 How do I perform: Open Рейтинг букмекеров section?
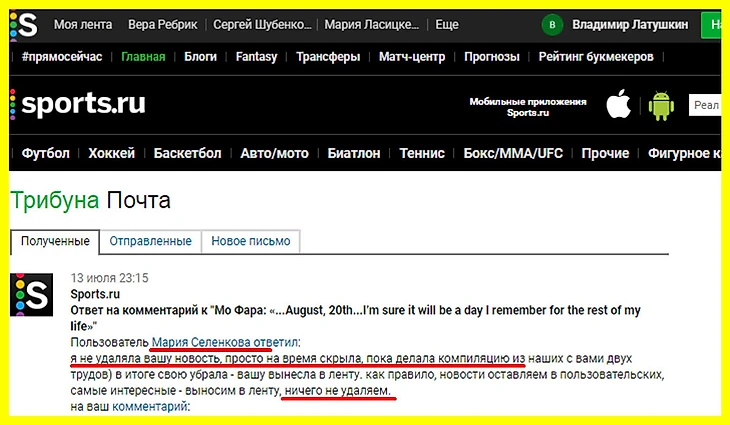point(596,57)
